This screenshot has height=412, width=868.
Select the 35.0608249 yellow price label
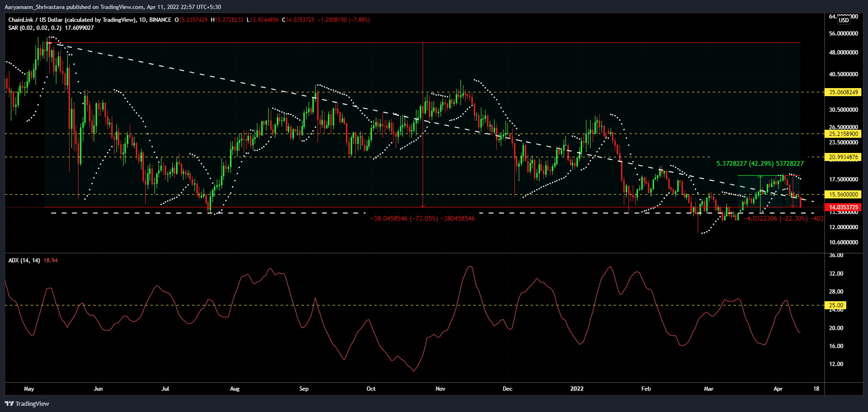[x=843, y=92]
